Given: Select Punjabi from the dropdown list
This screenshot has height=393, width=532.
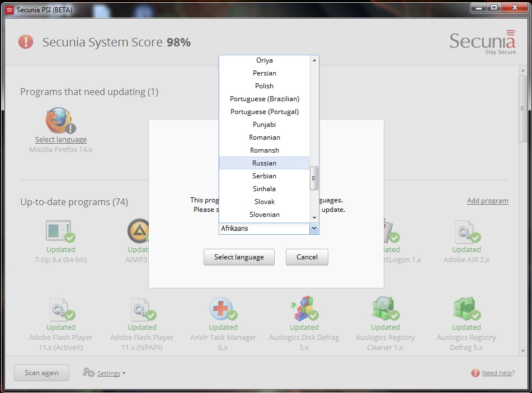Looking at the screenshot, I should point(264,125).
